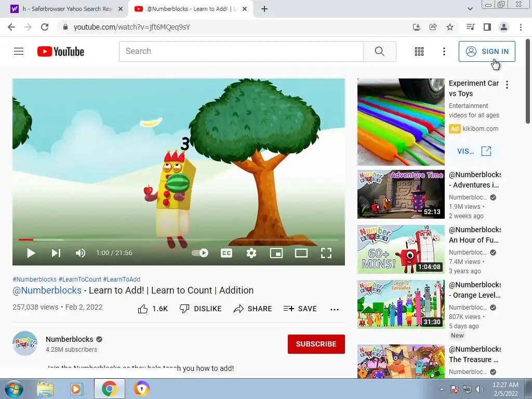Open the system volume tray icon
Image resolution: width=532 pixels, height=399 pixels.
(x=480, y=389)
